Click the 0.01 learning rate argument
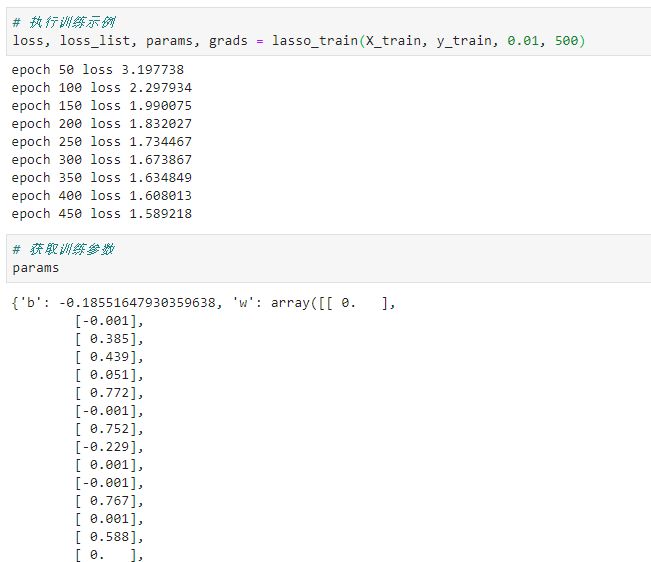The width and height of the screenshot is (651, 562). pos(523,41)
